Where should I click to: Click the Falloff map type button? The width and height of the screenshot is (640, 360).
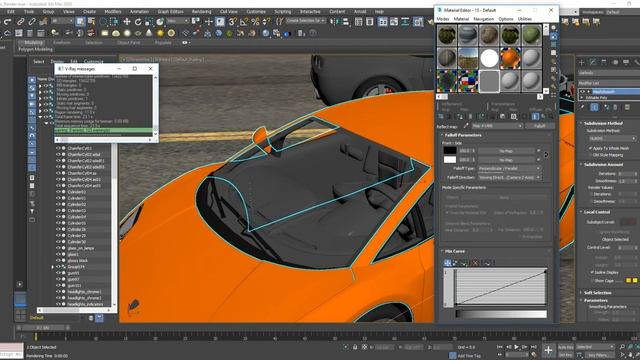pyautogui.click(x=539, y=126)
